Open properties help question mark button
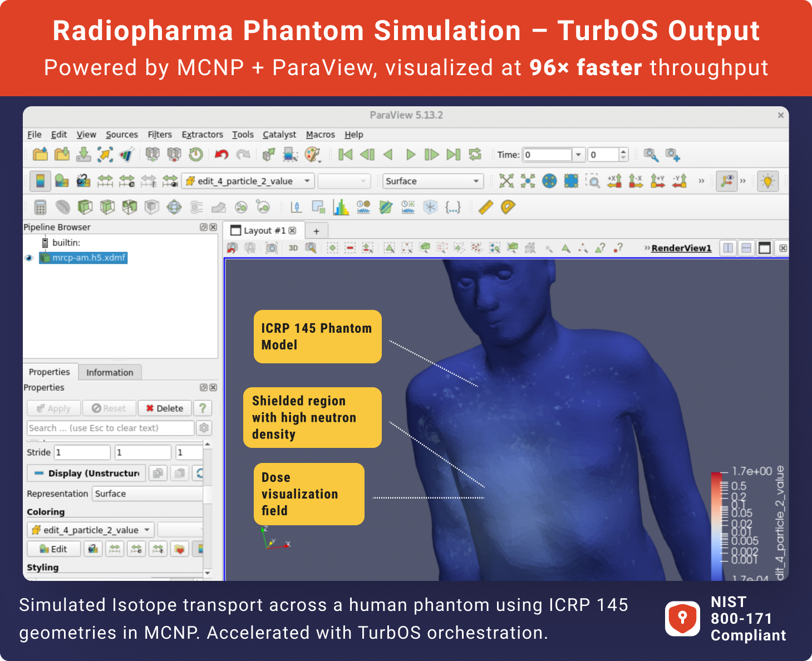 tap(203, 408)
